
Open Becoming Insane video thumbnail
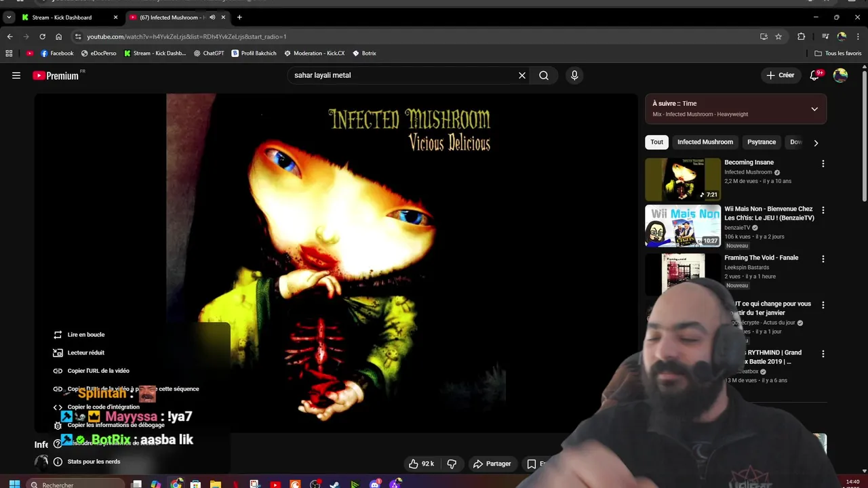tap(683, 179)
